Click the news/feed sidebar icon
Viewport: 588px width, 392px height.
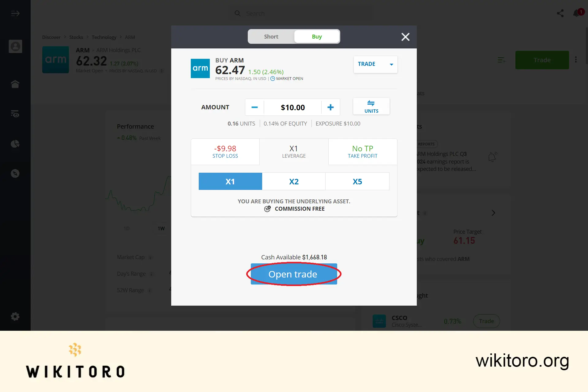click(x=15, y=114)
